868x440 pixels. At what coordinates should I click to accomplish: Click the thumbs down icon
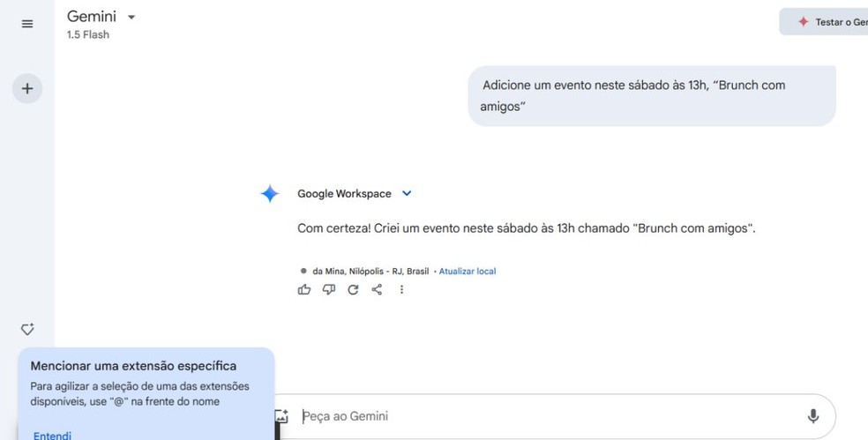pos(329,289)
